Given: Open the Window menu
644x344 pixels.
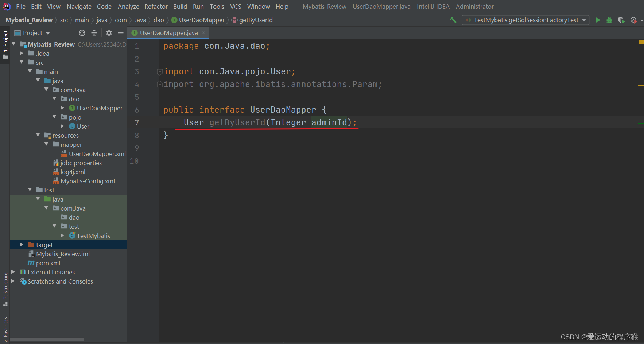Looking at the screenshot, I should tap(259, 7).
